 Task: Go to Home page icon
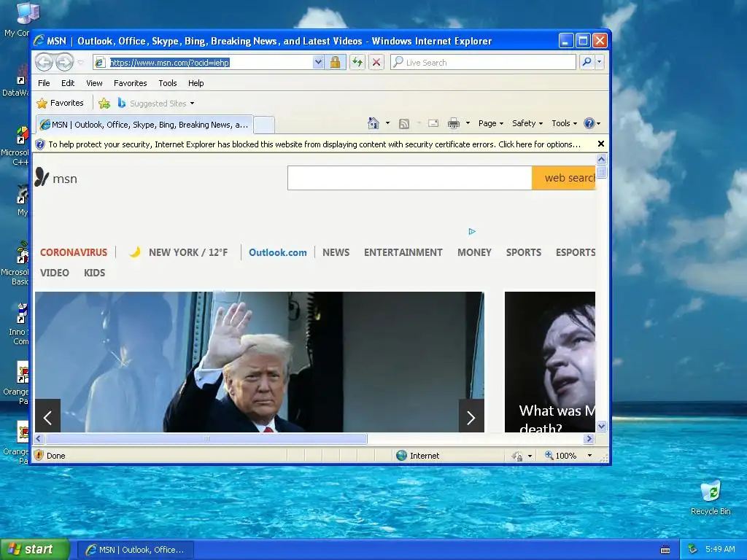pyautogui.click(x=373, y=123)
